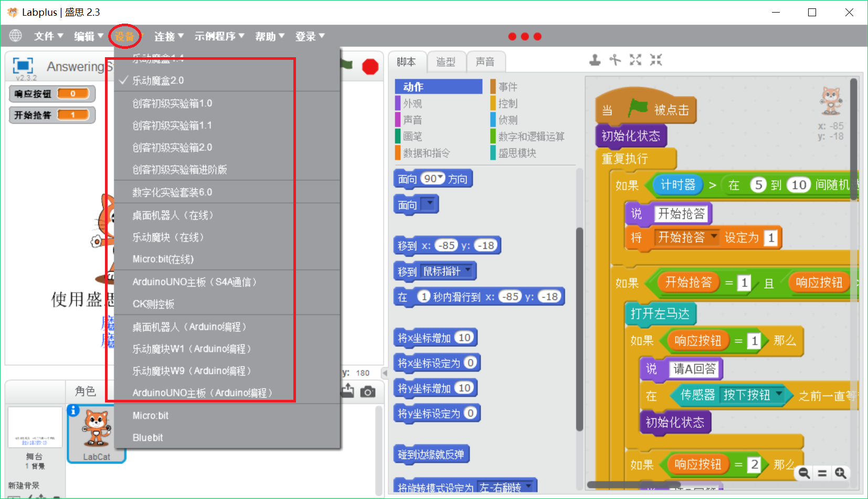Open 鼠标指针 dropdown on 移到 block
The height and width of the screenshot is (499, 868).
click(x=468, y=271)
